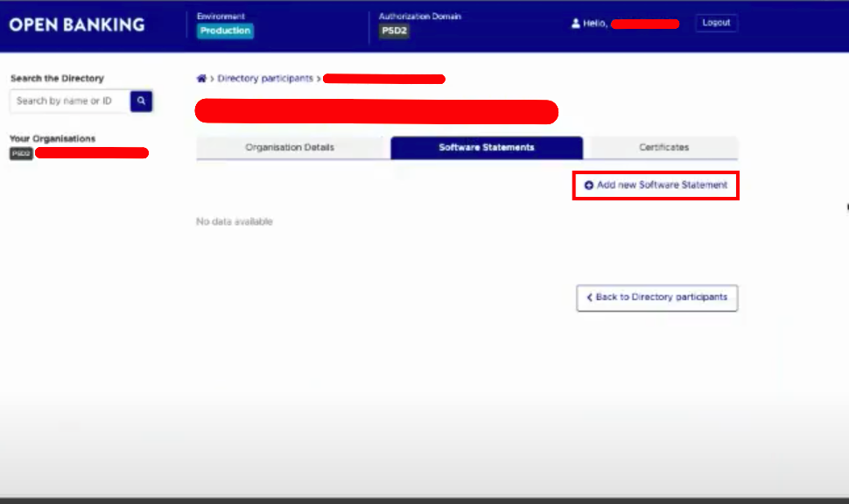Click the OPEN BANKING logo
The image size is (849, 504).
point(77,24)
